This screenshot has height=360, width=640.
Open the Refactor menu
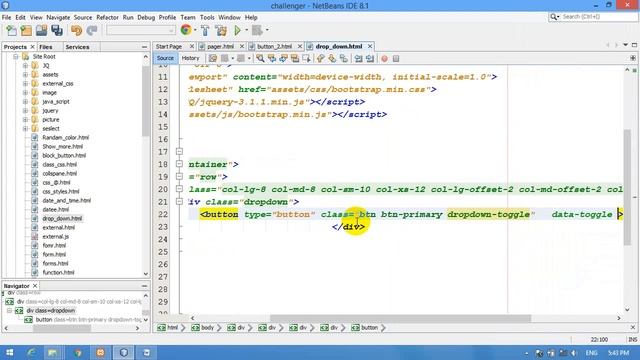[107, 18]
